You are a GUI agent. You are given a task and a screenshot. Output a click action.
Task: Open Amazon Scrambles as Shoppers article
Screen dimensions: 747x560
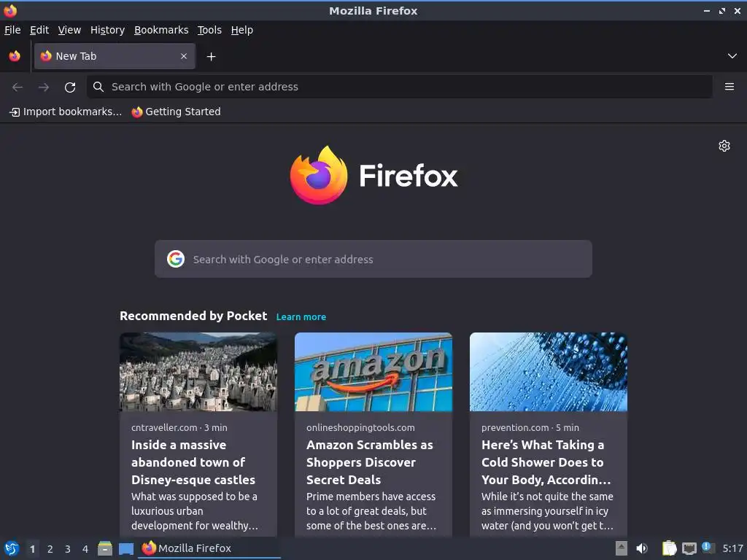[x=369, y=462]
